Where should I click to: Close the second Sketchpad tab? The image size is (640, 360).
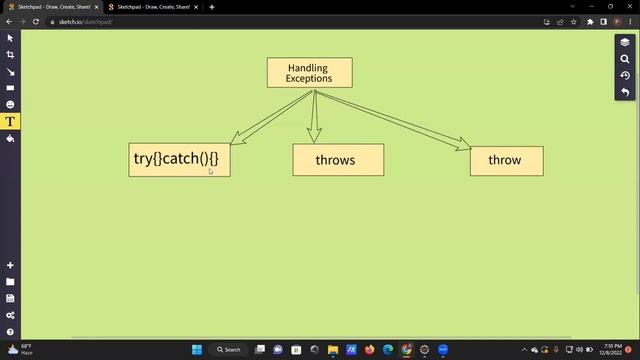196,7
